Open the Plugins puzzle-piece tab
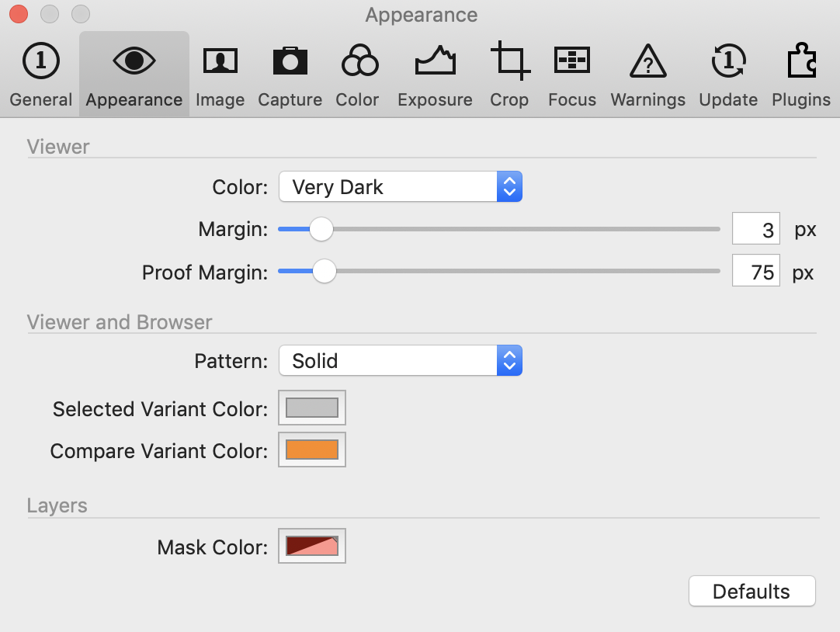 tap(801, 75)
